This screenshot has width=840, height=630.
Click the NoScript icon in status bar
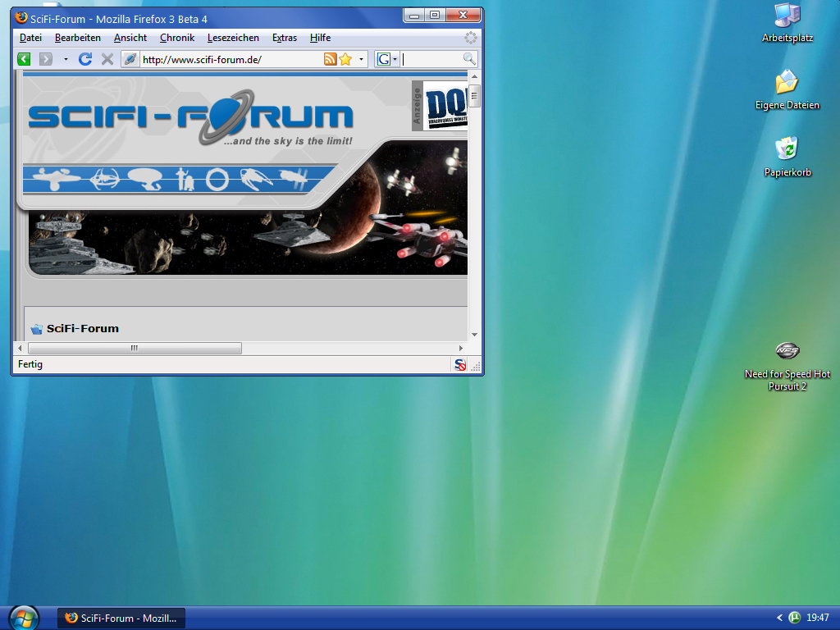click(x=460, y=365)
